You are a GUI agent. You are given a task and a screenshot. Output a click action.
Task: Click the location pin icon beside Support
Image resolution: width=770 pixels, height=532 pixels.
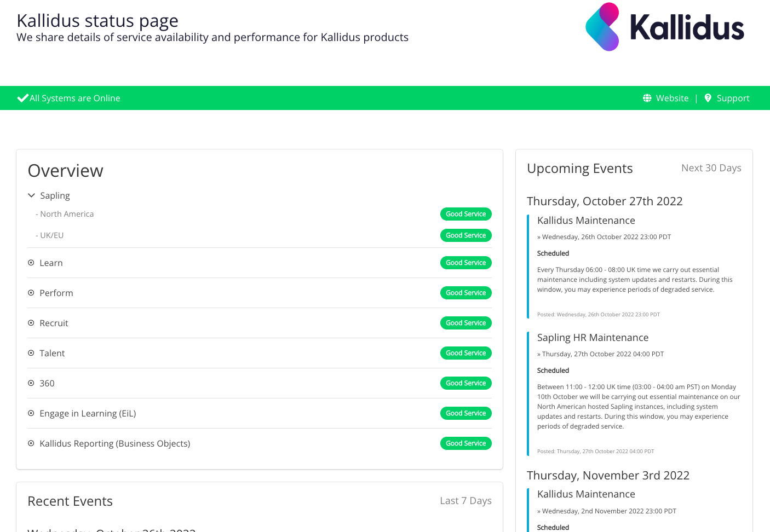pyautogui.click(x=708, y=98)
